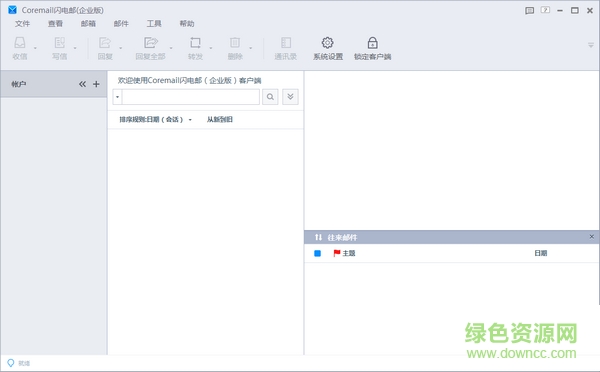This screenshot has width=600, height=372.
Task: Click the 欢迎使用Coremail闪电邮 welcome text
Action: click(x=189, y=80)
